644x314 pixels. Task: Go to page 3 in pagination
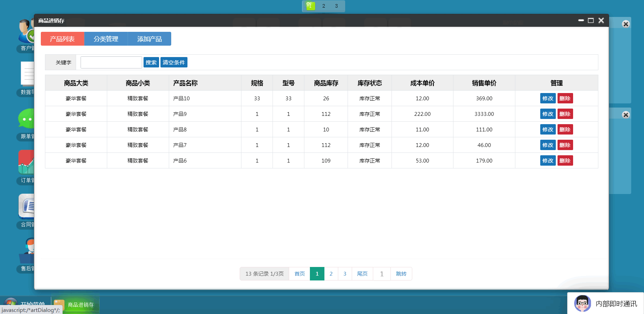coord(345,274)
